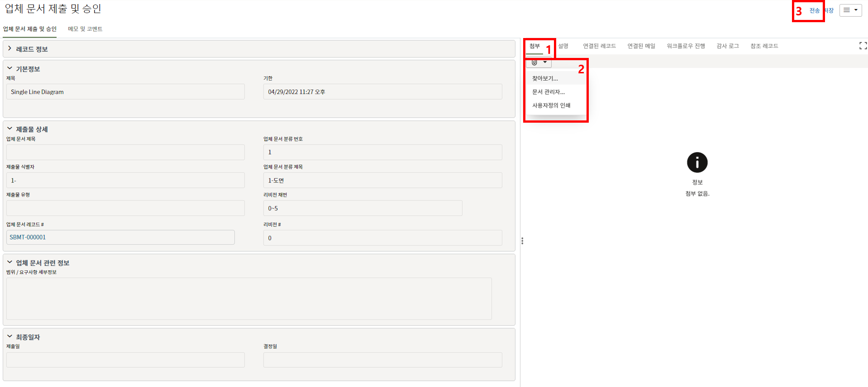Select the 감사 로그 tab
This screenshot has width=868, height=387.
(727, 46)
